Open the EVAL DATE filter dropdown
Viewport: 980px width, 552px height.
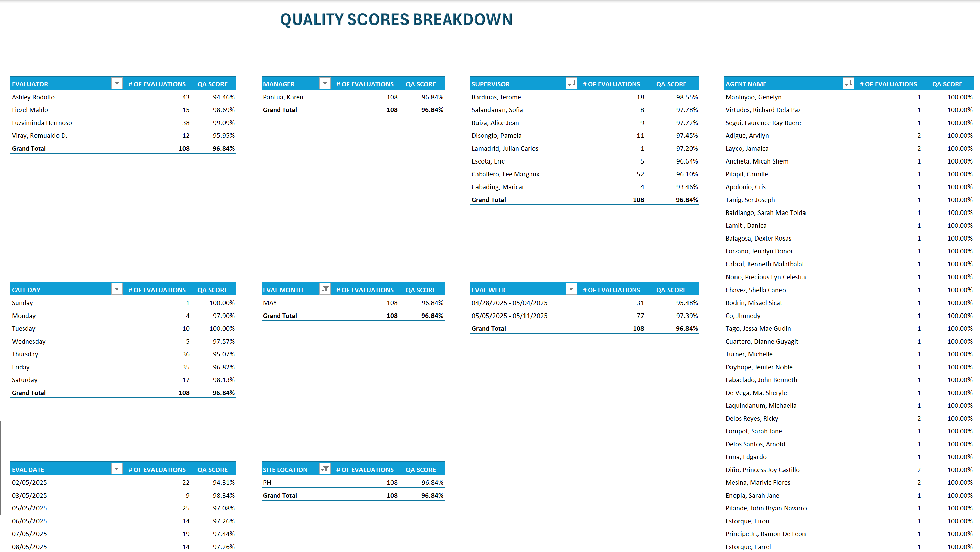(x=117, y=469)
